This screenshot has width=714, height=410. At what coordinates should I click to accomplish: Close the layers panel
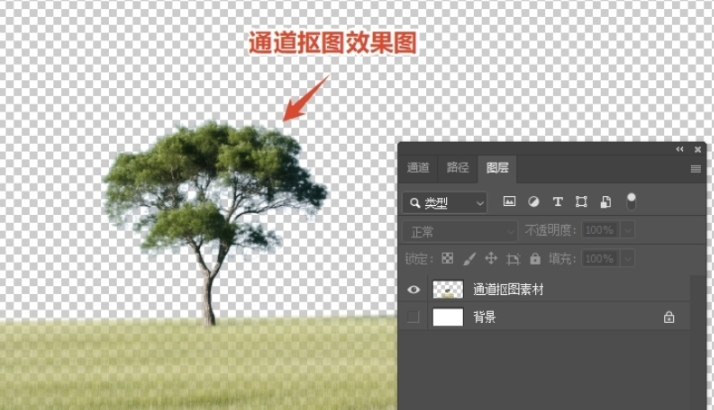point(697,149)
